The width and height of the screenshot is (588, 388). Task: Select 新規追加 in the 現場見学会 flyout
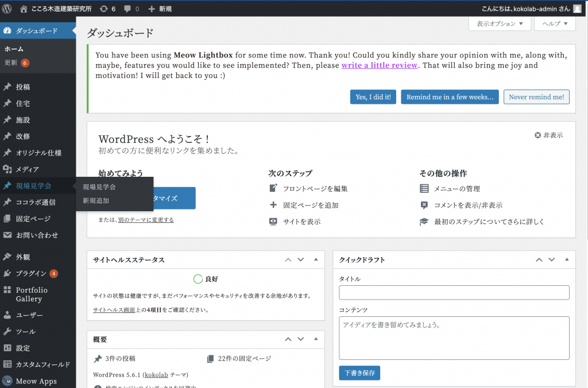pyautogui.click(x=96, y=201)
